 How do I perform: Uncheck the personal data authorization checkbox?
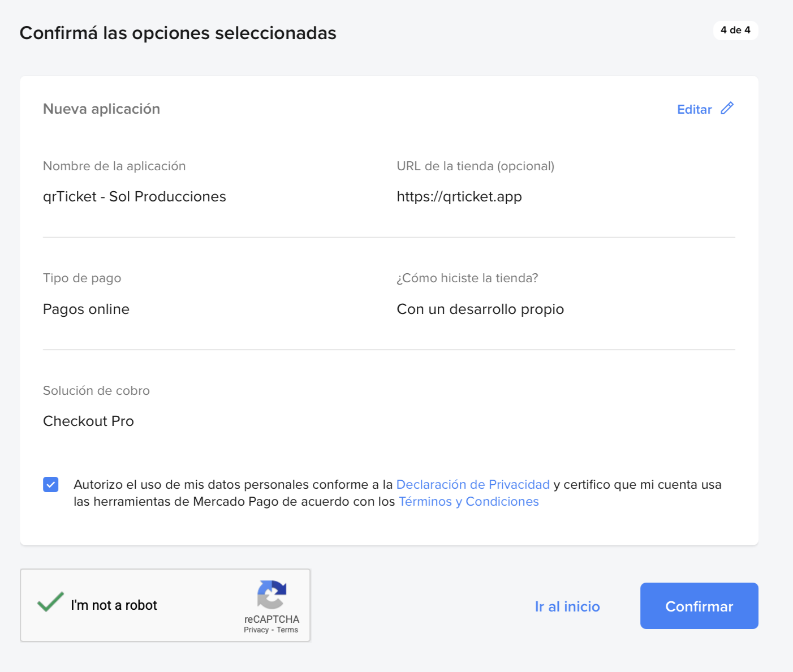pyautogui.click(x=51, y=484)
